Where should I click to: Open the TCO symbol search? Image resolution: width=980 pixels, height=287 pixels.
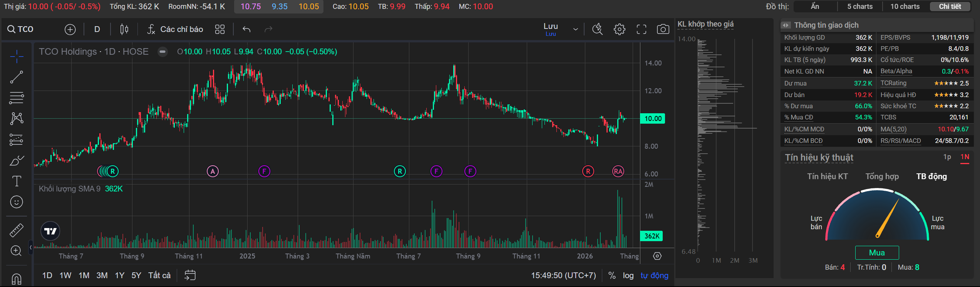pos(21,29)
